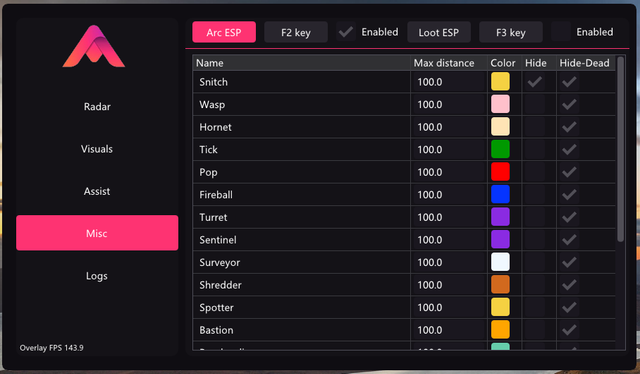Select the Arc ESP tab
Screen dimensions: 640x374
[x=224, y=32]
